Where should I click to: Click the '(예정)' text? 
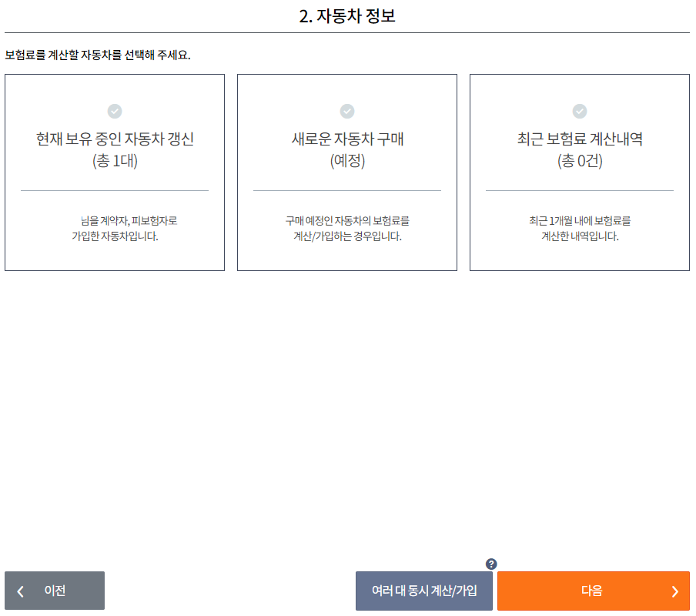[347, 161]
